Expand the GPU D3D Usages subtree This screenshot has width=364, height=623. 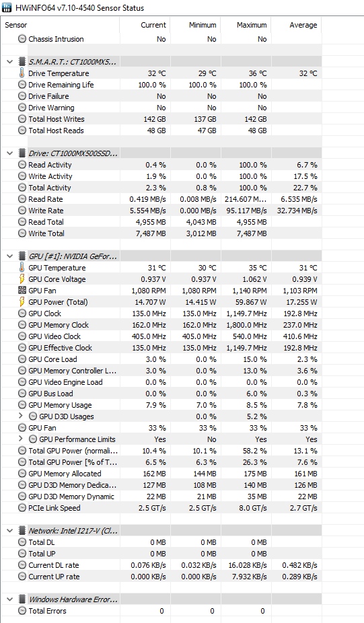21,416
